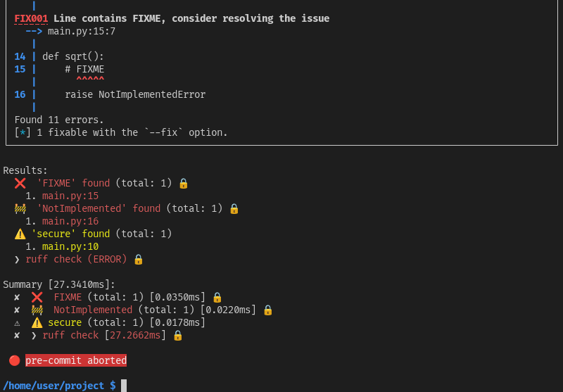Viewport: 563px width, 392px height.
Task: Click the lock emoji after 'FIXME' found (total: 1)
Action: click(184, 184)
